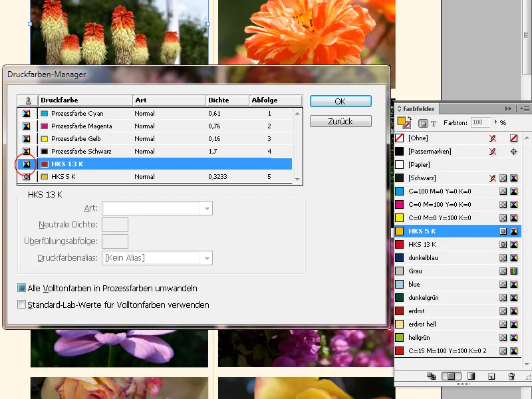Select the C=100 M=0 Y=0 K=0 swatch
The image size is (532, 399).
click(x=442, y=191)
